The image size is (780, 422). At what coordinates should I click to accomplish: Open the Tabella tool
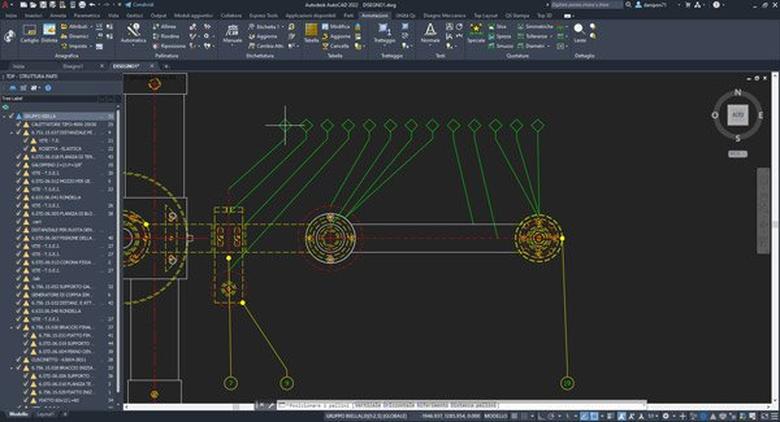(311, 34)
